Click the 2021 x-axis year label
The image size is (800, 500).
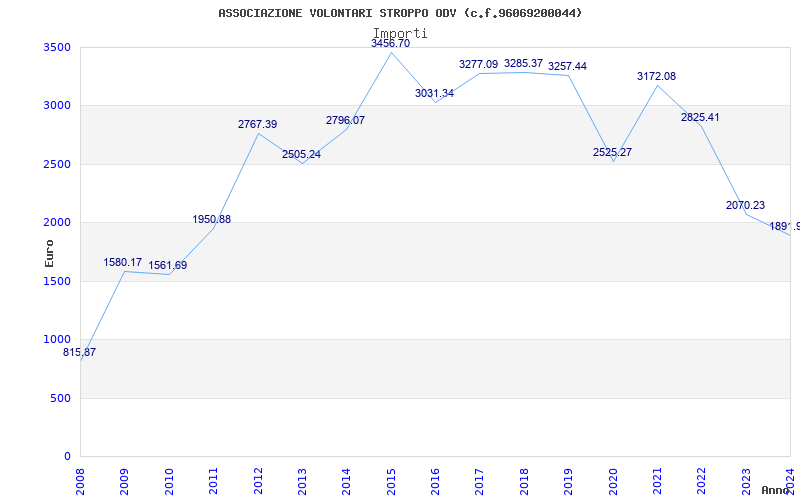(657, 481)
